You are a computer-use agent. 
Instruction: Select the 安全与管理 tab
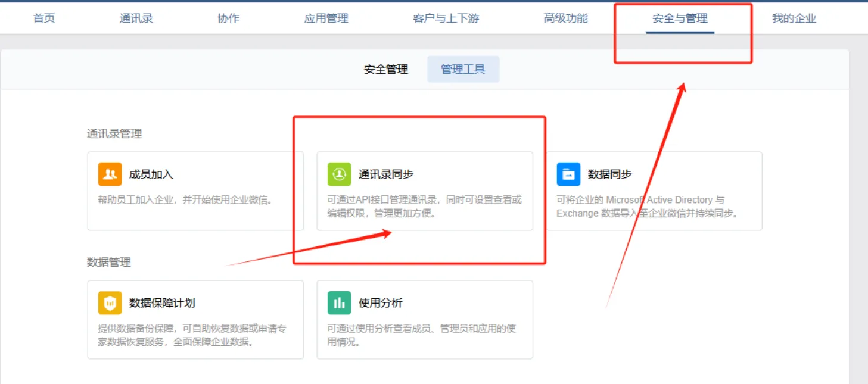coord(680,18)
